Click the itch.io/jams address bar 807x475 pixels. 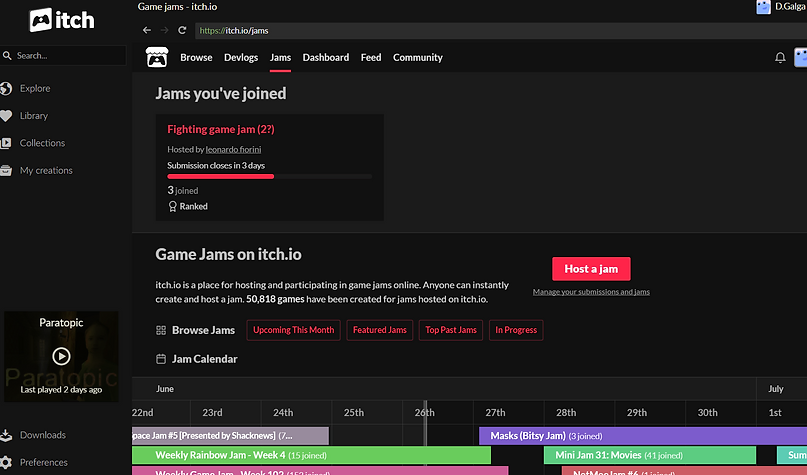[501, 30]
